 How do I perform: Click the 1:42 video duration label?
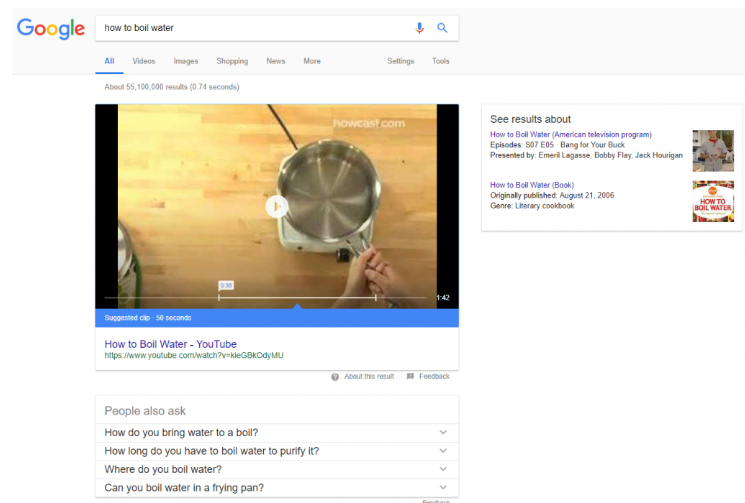click(443, 297)
